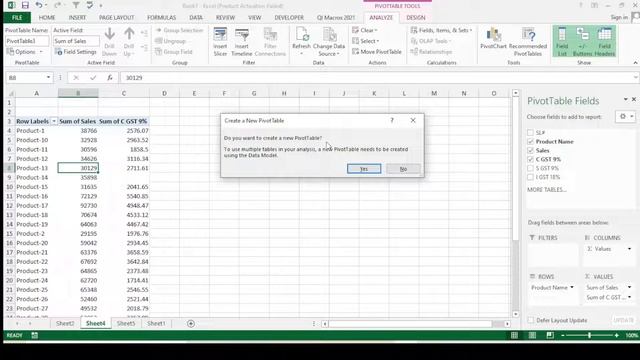The height and width of the screenshot is (360, 640).
Task: Check the S GST 9% field
Action: (530, 168)
